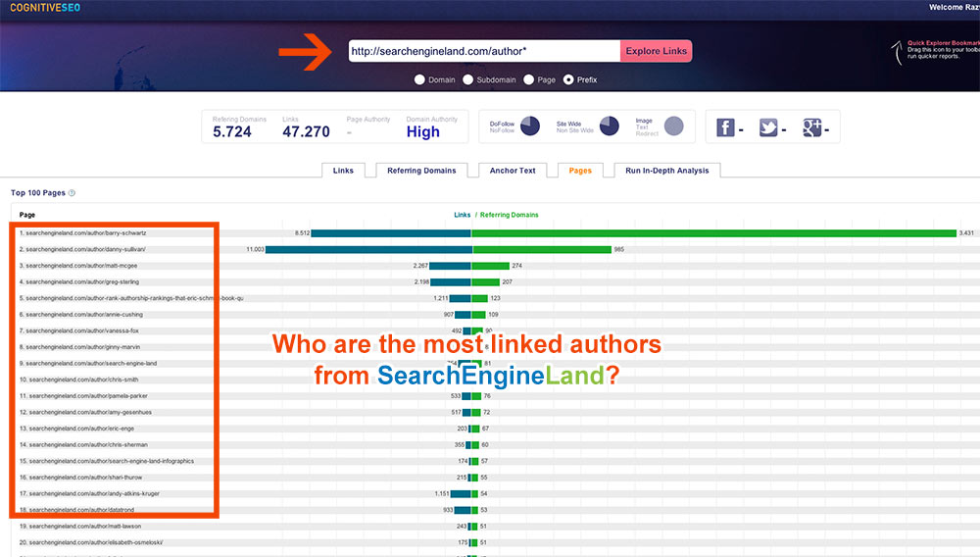Open the chris-sherman author page link
Screen dimensions: 980x557
tap(88, 444)
